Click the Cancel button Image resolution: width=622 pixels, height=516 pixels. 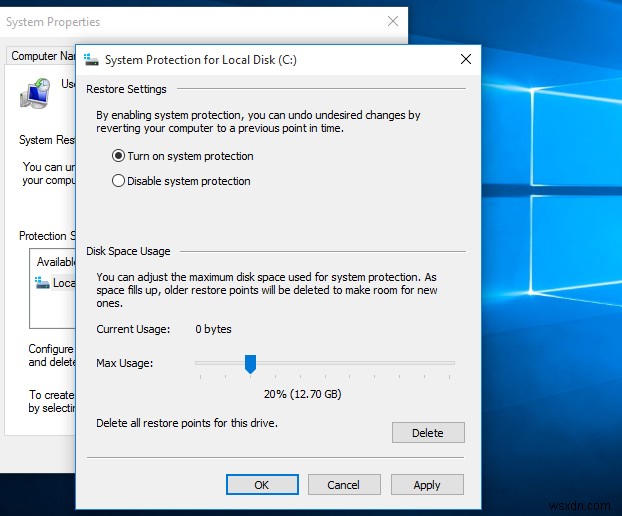[x=344, y=485]
